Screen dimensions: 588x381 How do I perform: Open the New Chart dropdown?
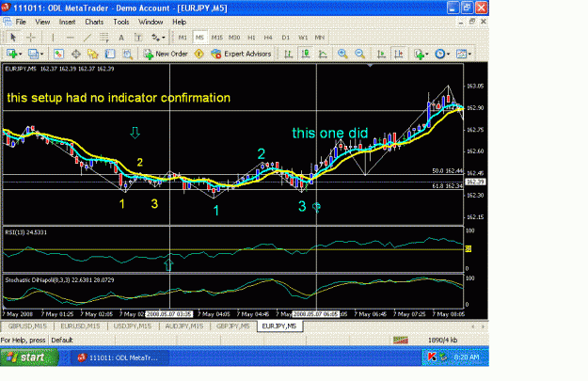[14, 54]
